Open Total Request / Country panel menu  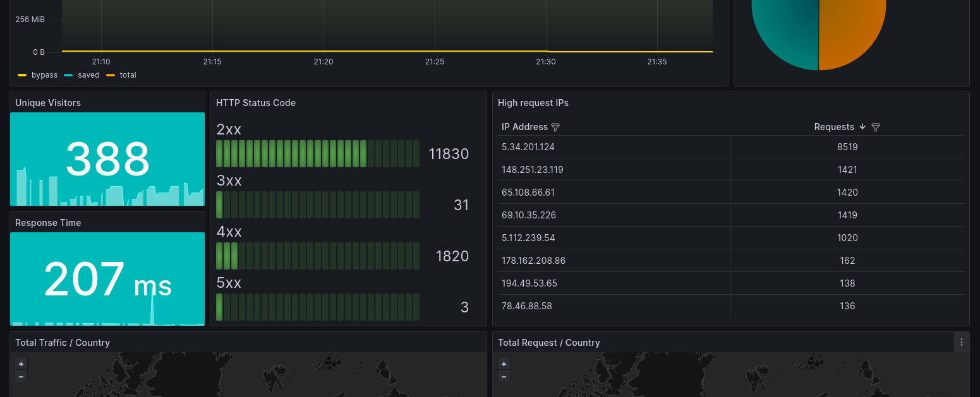[x=962, y=342]
